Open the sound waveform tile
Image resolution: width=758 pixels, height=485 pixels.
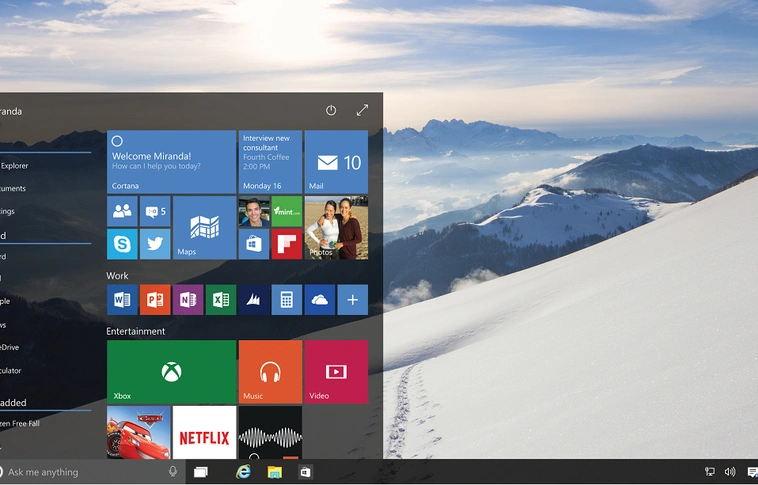(270, 432)
